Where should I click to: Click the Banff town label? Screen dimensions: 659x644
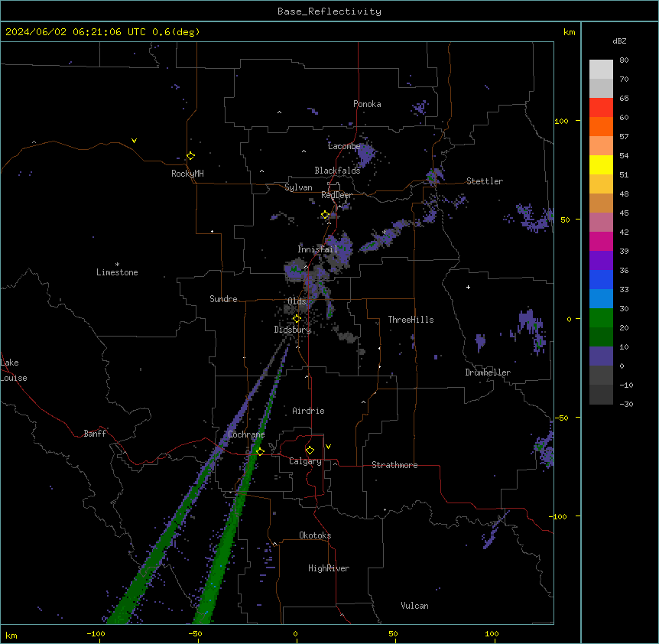[x=95, y=434]
